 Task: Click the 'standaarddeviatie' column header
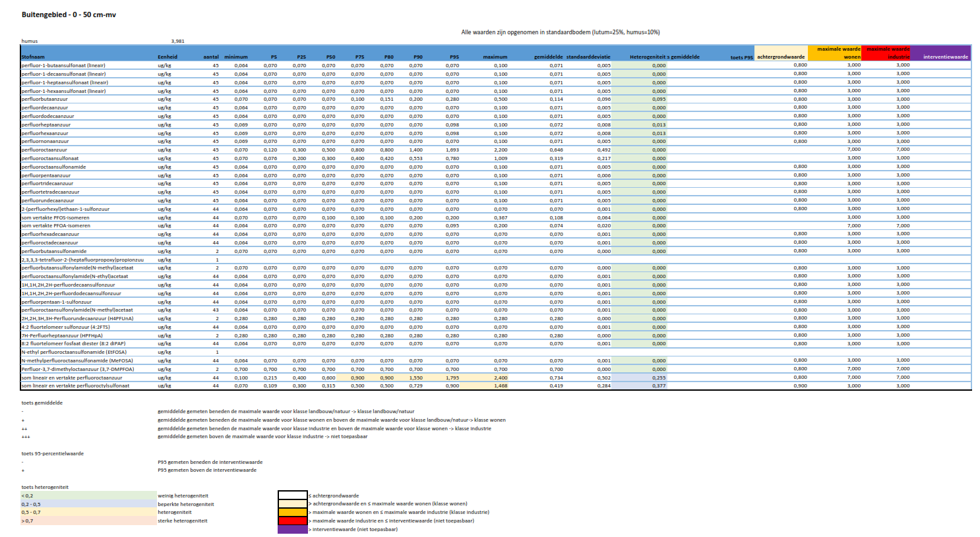click(x=588, y=57)
